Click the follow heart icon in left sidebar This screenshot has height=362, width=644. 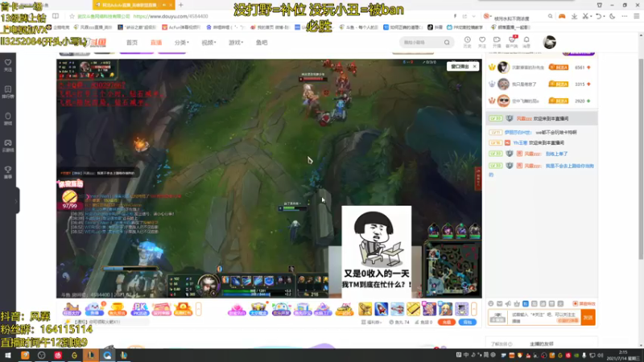click(8, 65)
